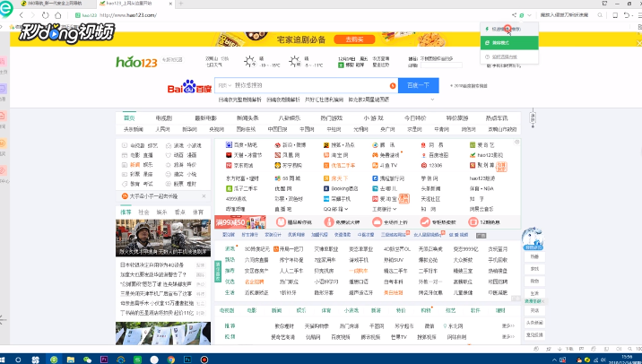The image size is (642, 364).
Task: Open the 新闻头条 navigation tab
Action: [247, 118]
